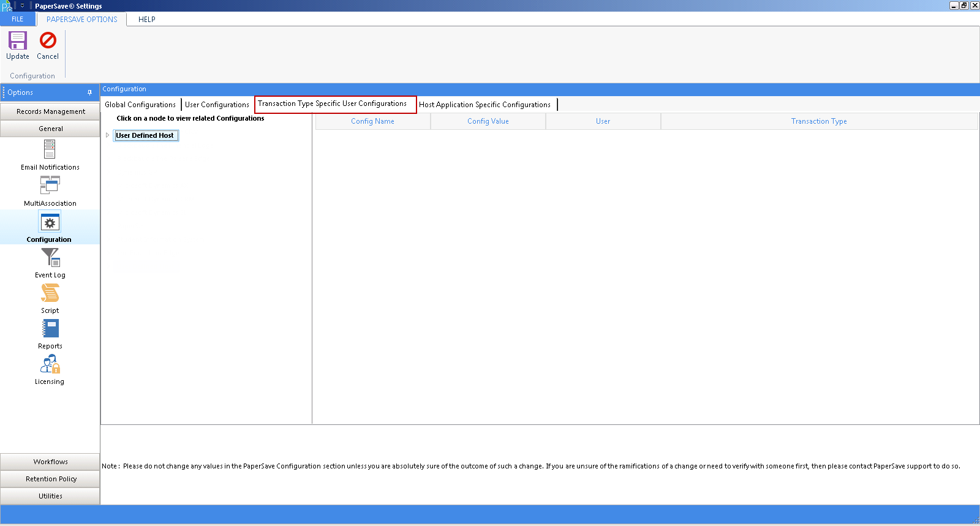Open the Licensing icon

(50, 364)
